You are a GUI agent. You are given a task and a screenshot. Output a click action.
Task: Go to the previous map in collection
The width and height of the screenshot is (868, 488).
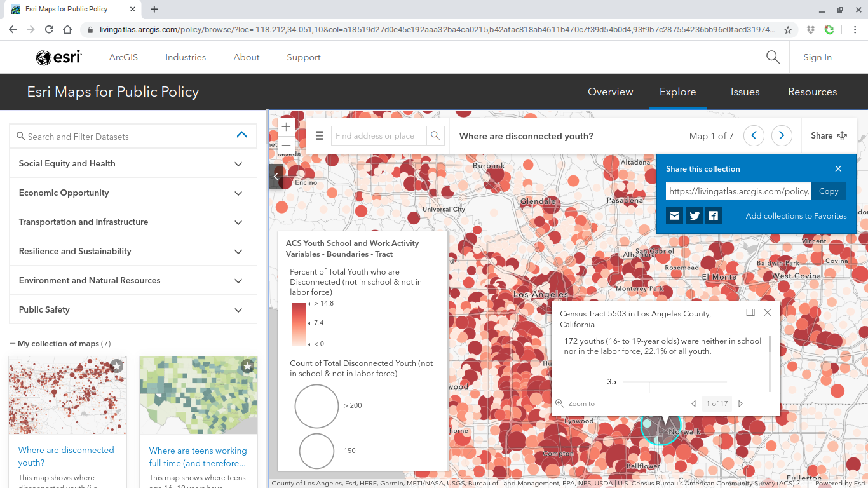[x=754, y=136]
